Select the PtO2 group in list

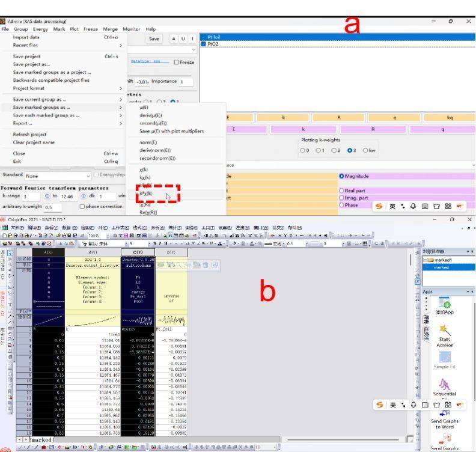[214, 43]
